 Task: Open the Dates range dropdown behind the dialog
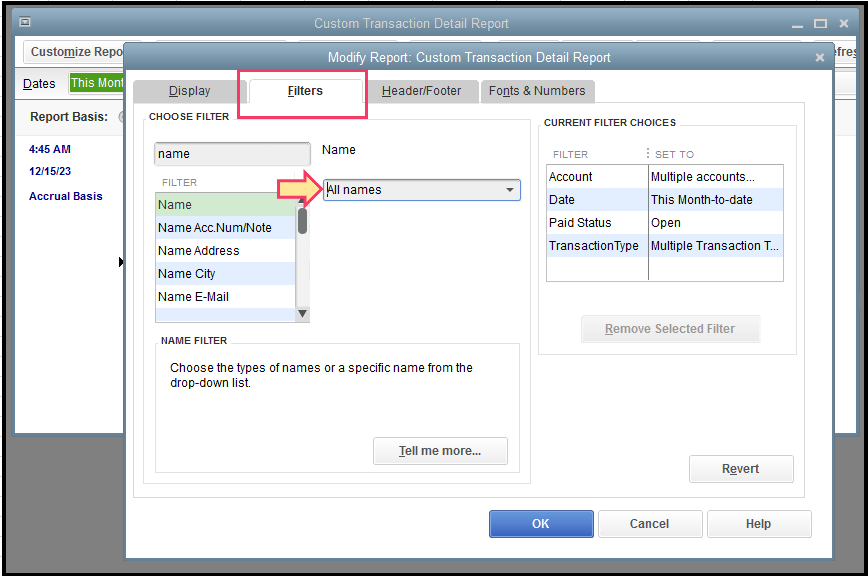[97, 83]
